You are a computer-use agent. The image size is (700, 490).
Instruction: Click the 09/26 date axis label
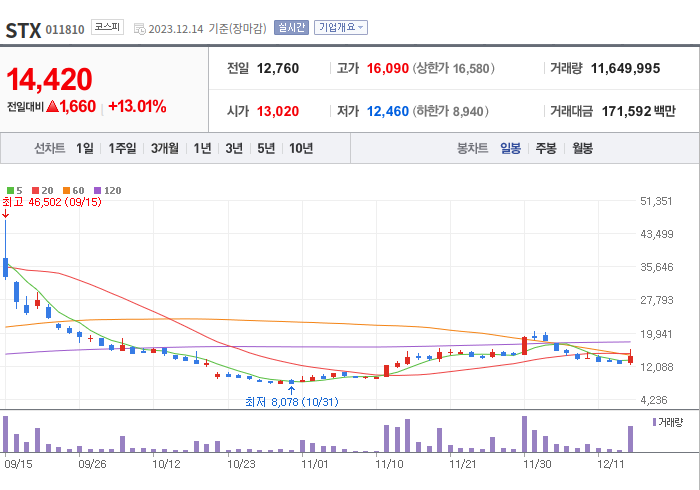92,464
